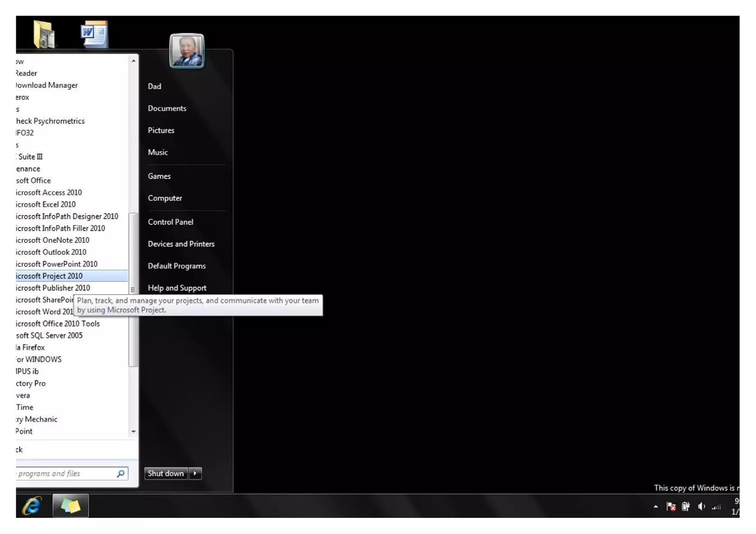
Task: Click the user account picture
Action: [187, 51]
